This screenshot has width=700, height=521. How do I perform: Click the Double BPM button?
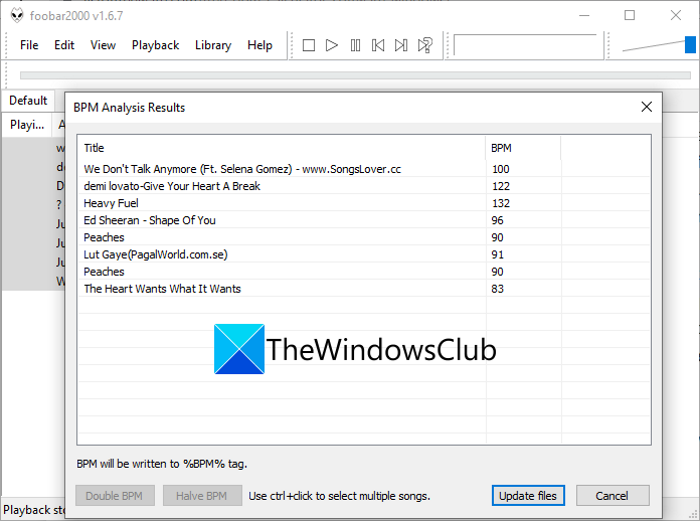click(x=115, y=496)
